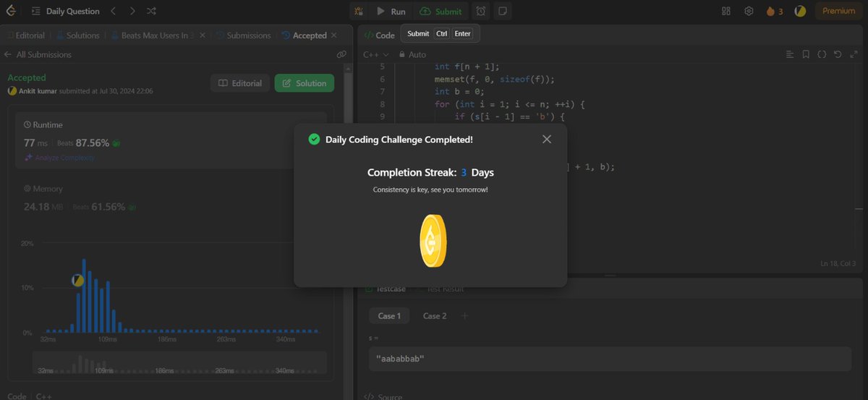Click the runtime range mini-chart slider

(179, 363)
